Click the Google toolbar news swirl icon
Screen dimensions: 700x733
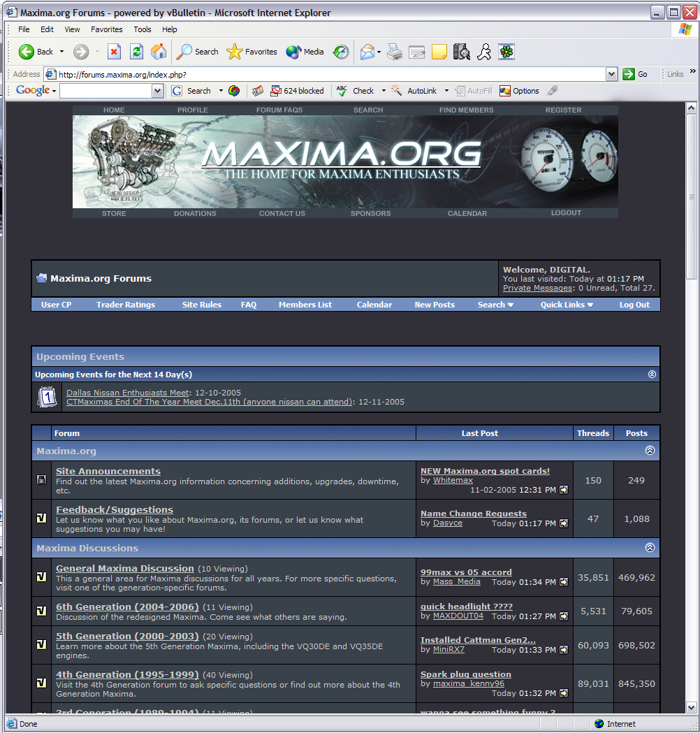click(233, 91)
